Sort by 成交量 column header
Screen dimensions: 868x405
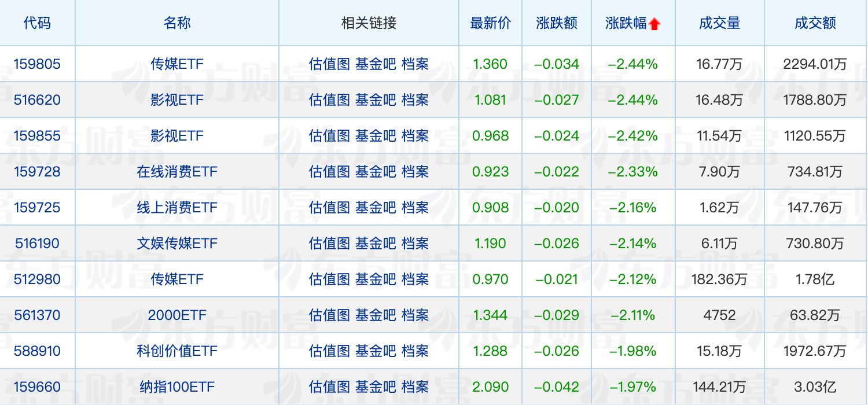[719, 23]
